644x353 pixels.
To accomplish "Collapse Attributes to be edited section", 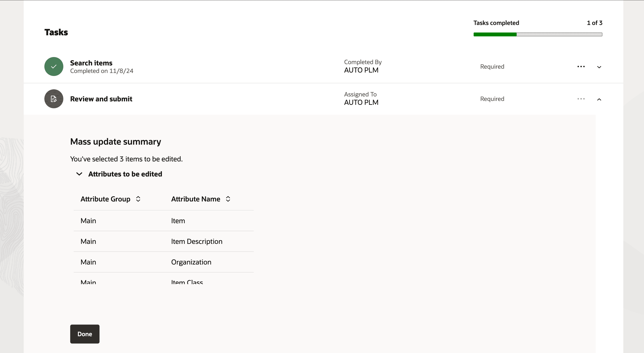I will tap(79, 174).
